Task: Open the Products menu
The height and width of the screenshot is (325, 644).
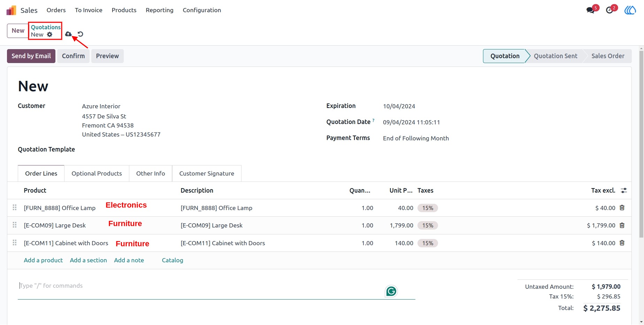Action: (x=124, y=10)
